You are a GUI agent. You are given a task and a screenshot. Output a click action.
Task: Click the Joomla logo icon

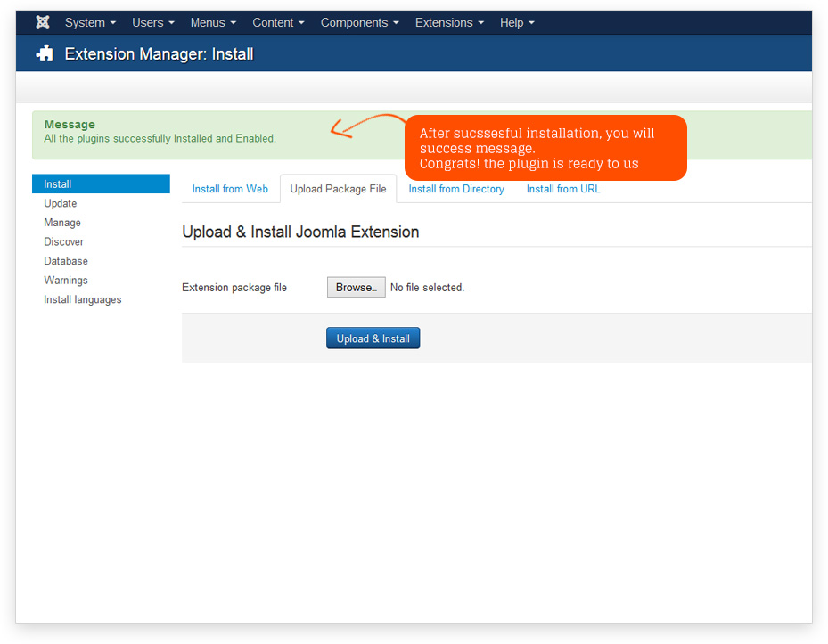(x=42, y=22)
